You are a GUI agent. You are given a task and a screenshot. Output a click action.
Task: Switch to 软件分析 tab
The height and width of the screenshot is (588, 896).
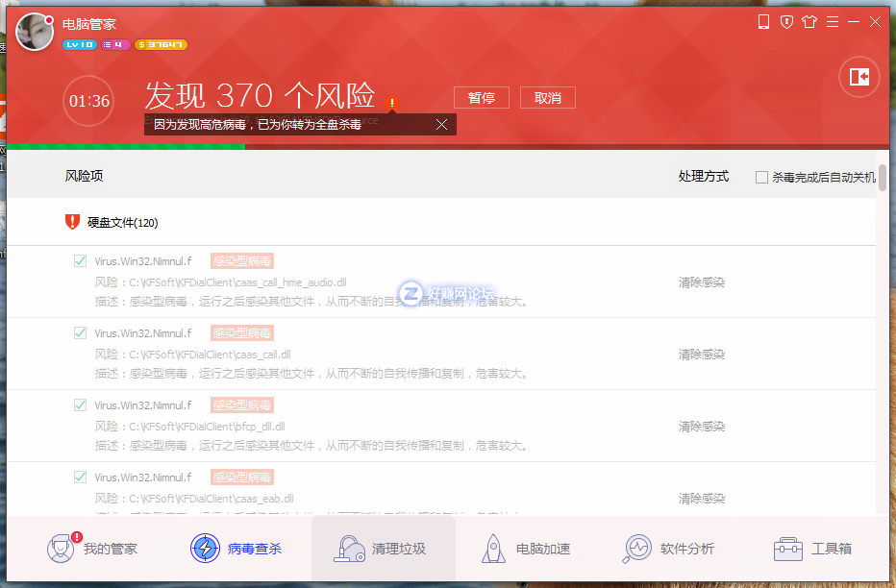(x=668, y=549)
